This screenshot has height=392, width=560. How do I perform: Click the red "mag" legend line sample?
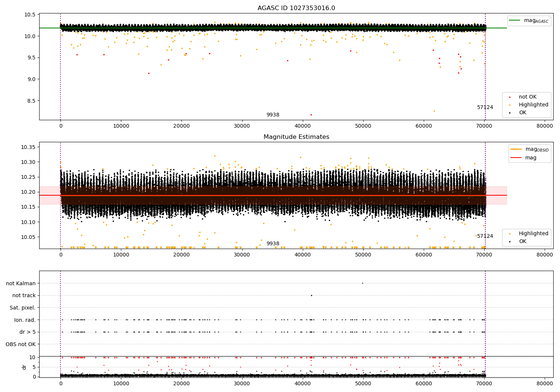click(516, 158)
